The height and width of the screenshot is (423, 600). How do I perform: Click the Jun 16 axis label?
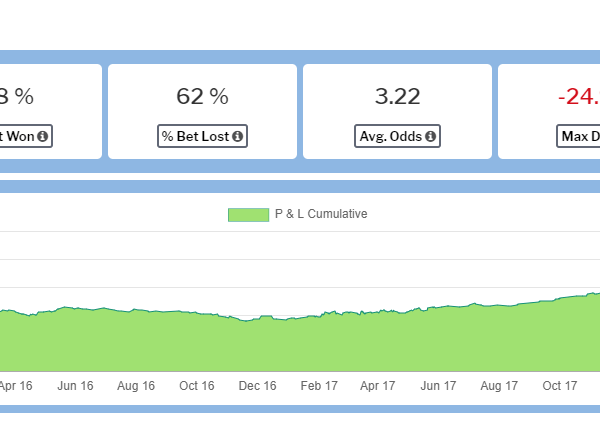75,385
